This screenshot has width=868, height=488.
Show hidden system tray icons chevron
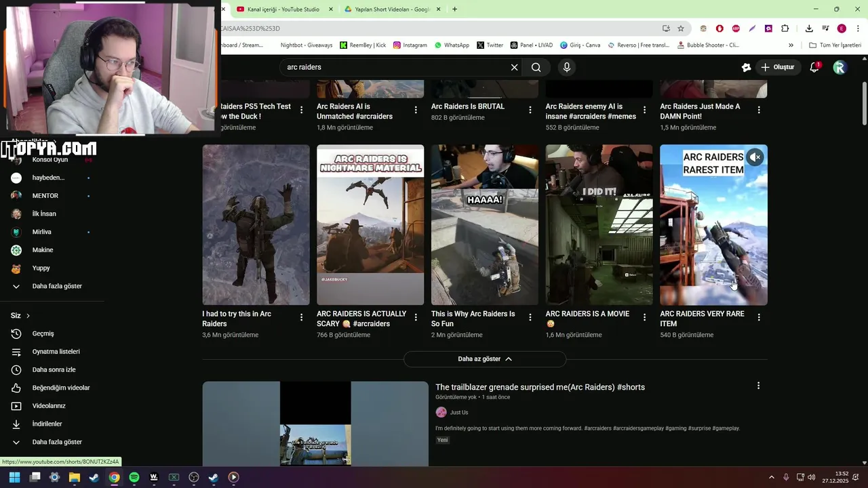772,477
